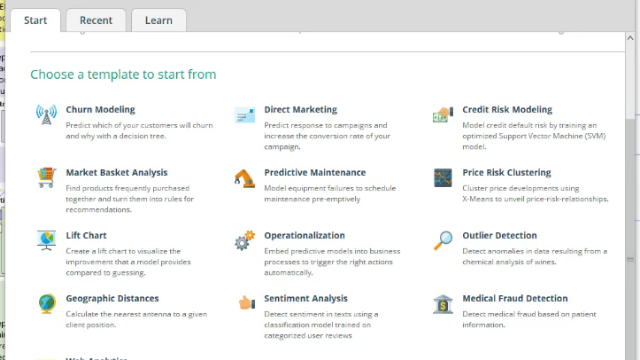The image size is (640, 360).
Task: Click the Outlier Detection magnifying glass icon
Action: (x=443, y=240)
